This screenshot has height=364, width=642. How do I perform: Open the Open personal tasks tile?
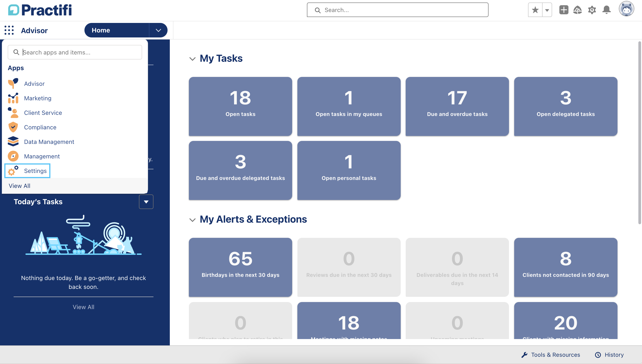coord(349,170)
